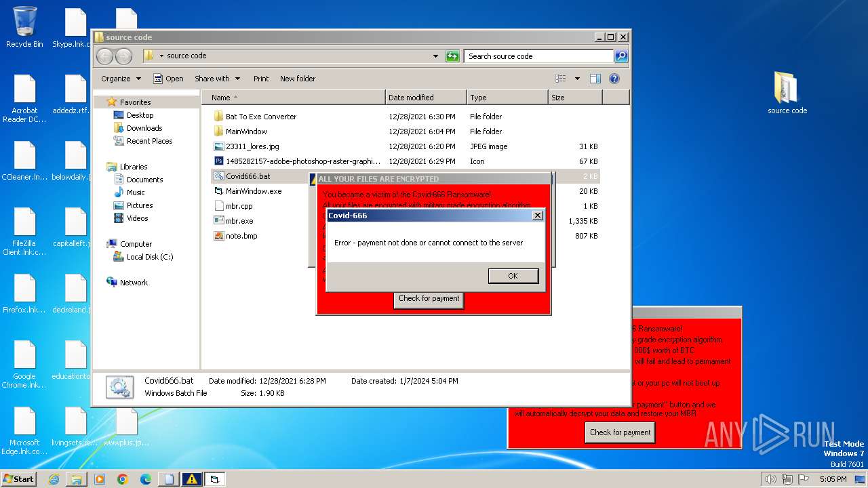
Task: Click the search magnifier icon
Action: click(x=621, y=56)
